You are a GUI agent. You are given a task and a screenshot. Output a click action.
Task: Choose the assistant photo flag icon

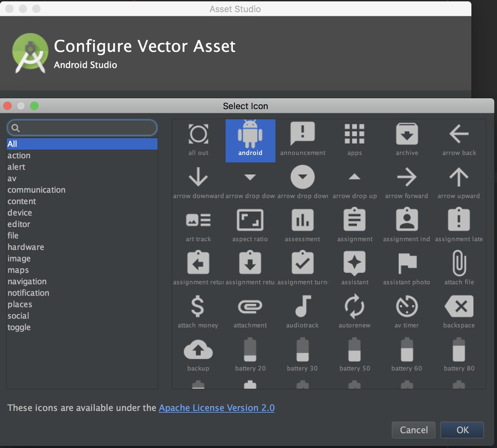407,263
